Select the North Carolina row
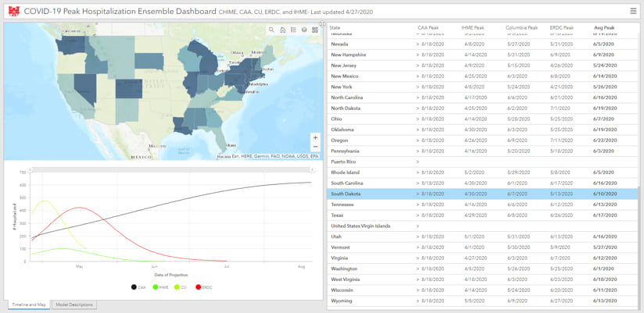 [482, 98]
